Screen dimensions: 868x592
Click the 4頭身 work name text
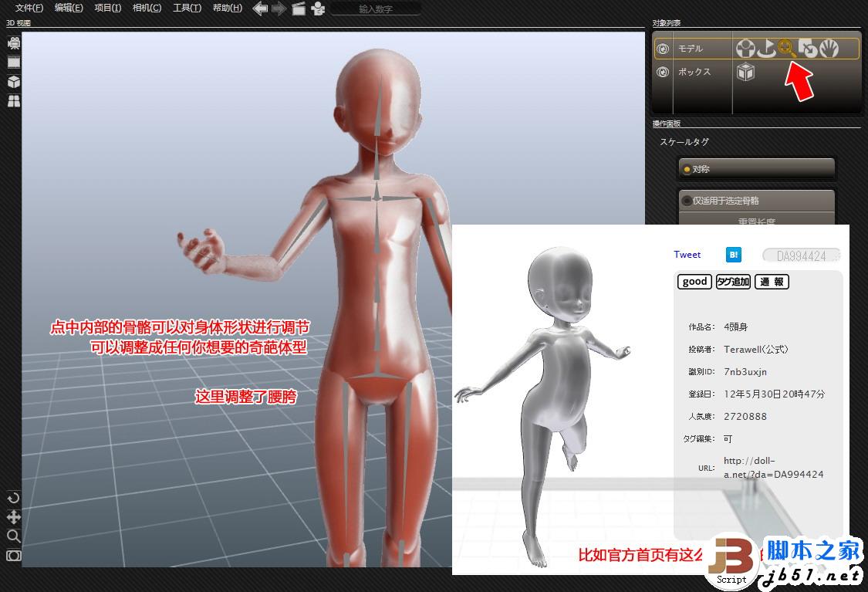736,326
